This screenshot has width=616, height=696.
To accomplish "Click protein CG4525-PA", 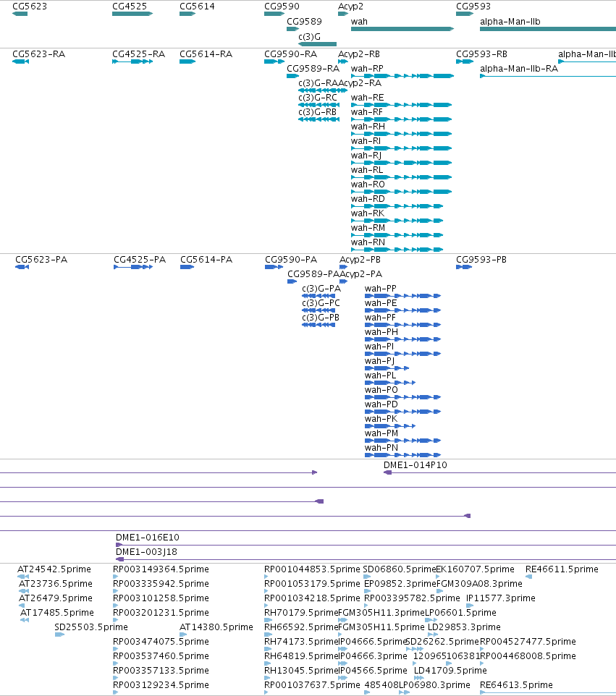I will click(x=140, y=260).
